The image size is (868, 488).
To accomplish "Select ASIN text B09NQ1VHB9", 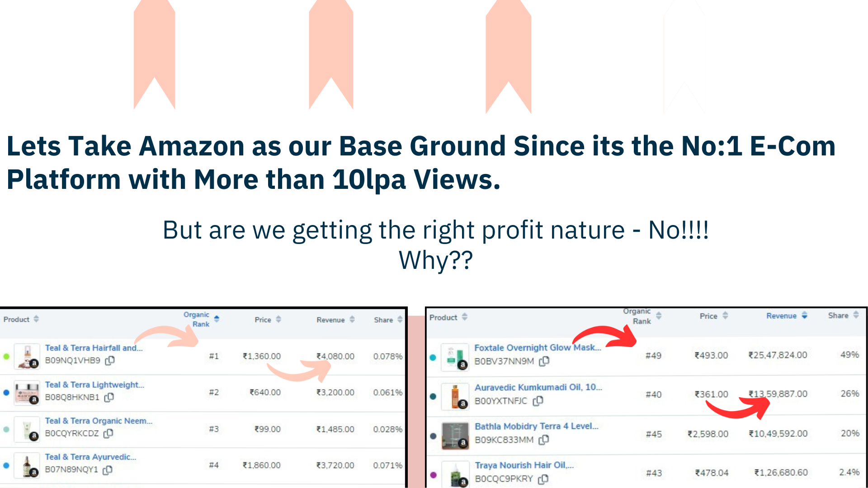I will tap(73, 361).
